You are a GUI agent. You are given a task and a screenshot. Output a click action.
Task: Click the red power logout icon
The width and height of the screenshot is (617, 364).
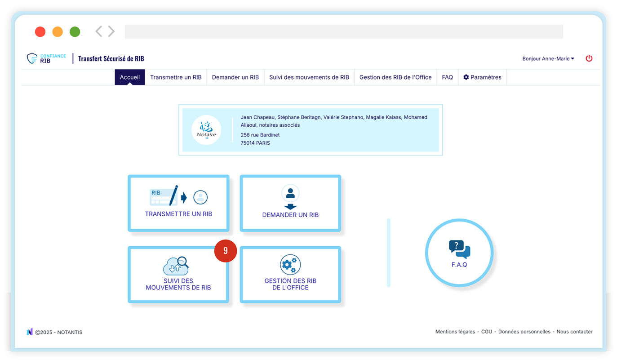(x=589, y=58)
